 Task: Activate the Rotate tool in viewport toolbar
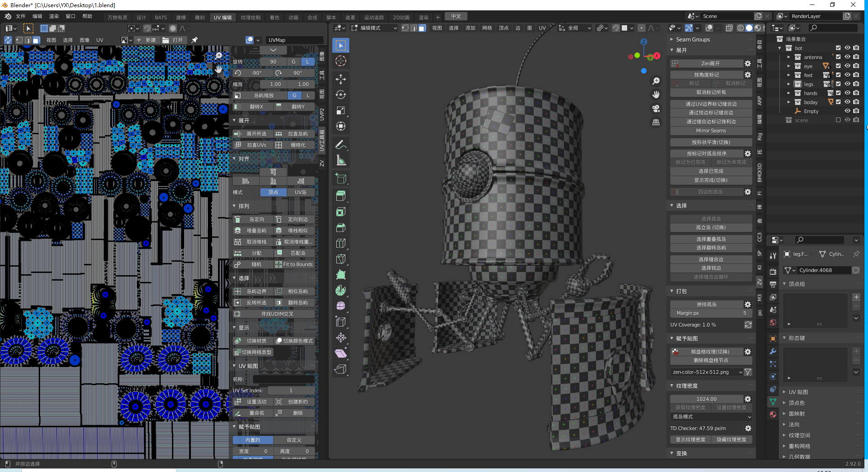click(x=341, y=95)
